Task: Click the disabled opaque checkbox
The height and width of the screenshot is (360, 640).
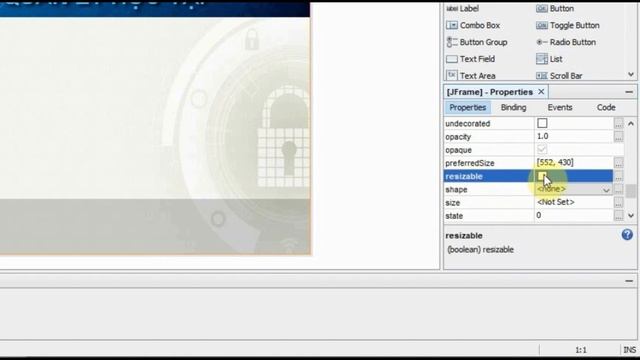Action: pos(542,149)
